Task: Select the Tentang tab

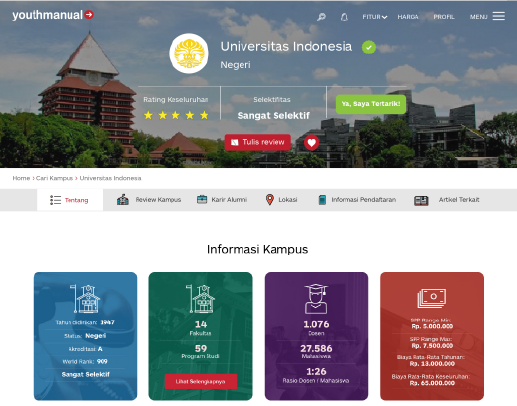Action: tap(70, 200)
